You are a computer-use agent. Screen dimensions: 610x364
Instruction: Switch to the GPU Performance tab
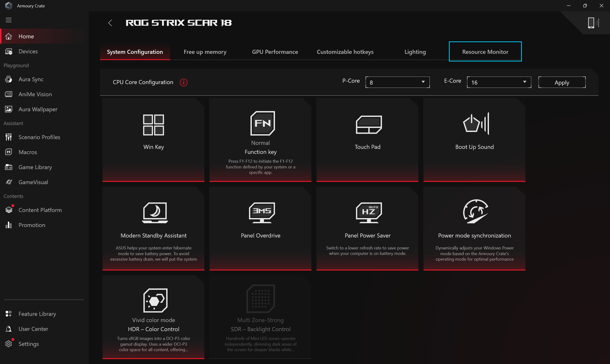click(275, 52)
